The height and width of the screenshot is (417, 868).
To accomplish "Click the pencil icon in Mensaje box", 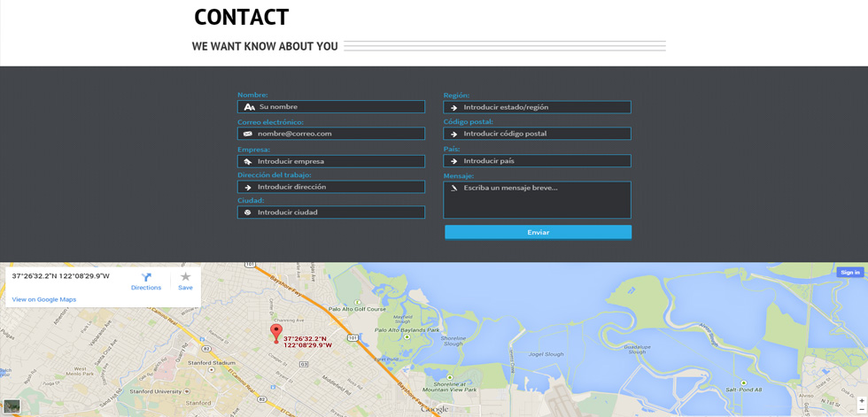I will tap(453, 188).
